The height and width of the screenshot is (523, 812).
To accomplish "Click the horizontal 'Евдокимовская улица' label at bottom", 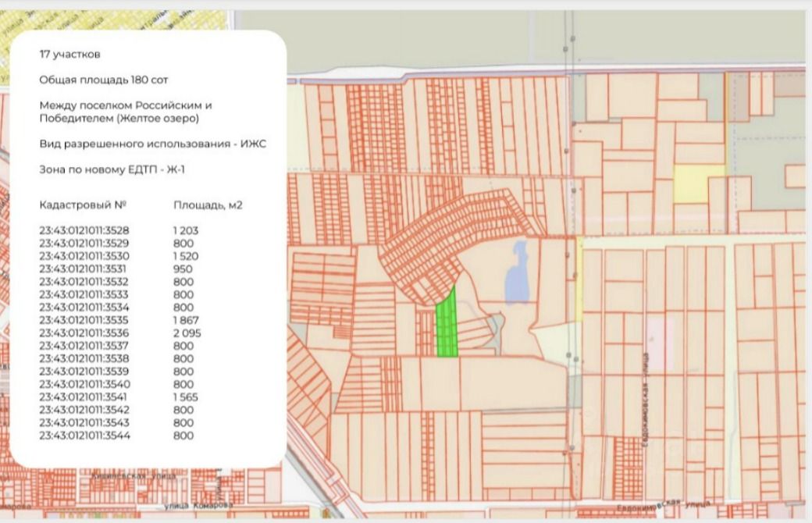I will (664, 505).
